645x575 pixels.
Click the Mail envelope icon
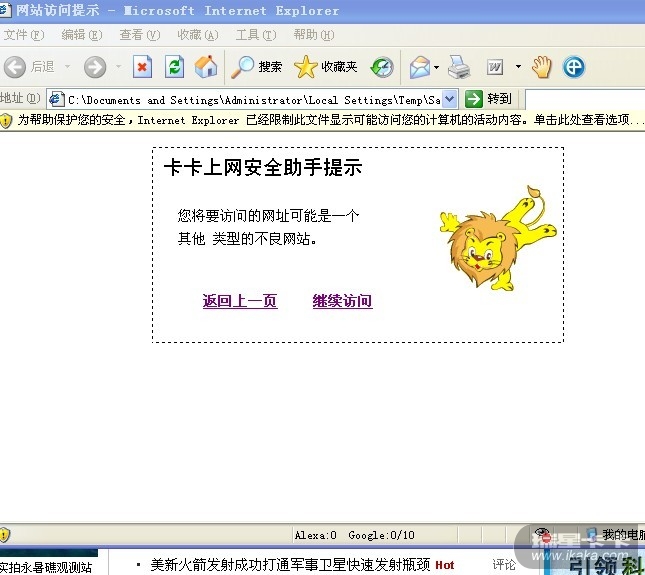420,67
